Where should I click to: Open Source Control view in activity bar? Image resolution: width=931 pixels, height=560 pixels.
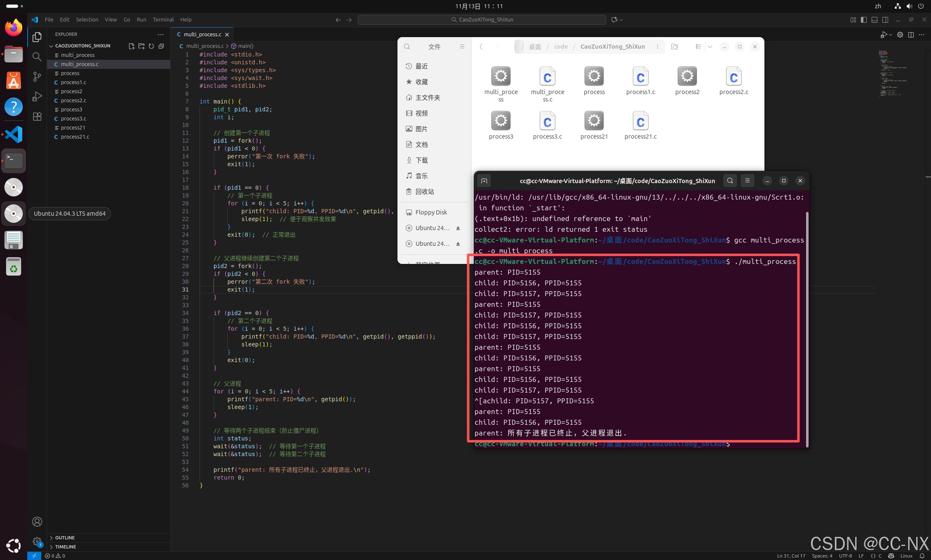(37, 77)
